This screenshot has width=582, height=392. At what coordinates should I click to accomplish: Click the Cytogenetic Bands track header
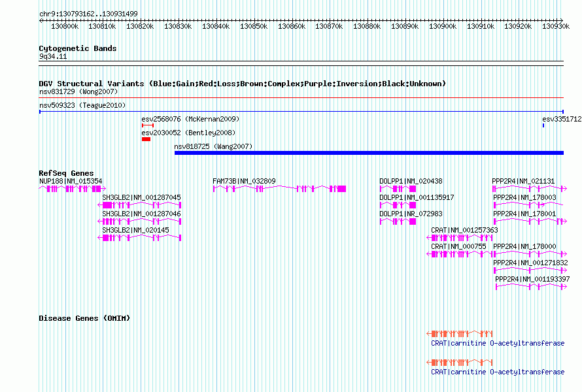78,48
